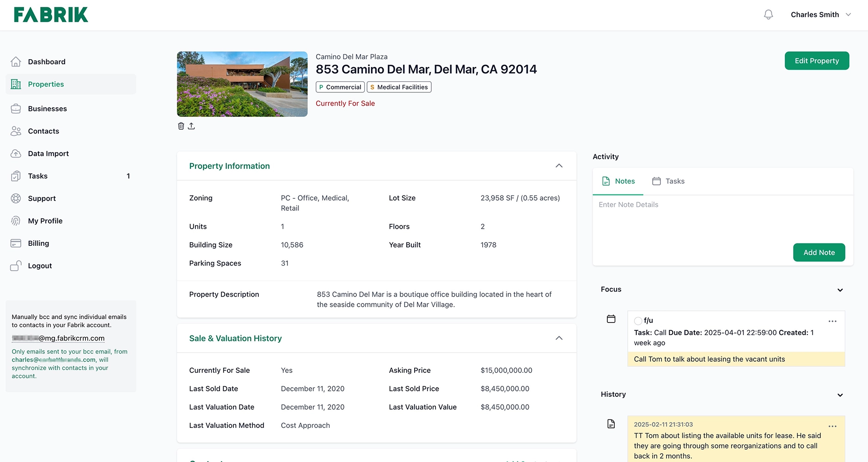
Task: Click the Year Built value 1978
Action: tap(488, 245)
